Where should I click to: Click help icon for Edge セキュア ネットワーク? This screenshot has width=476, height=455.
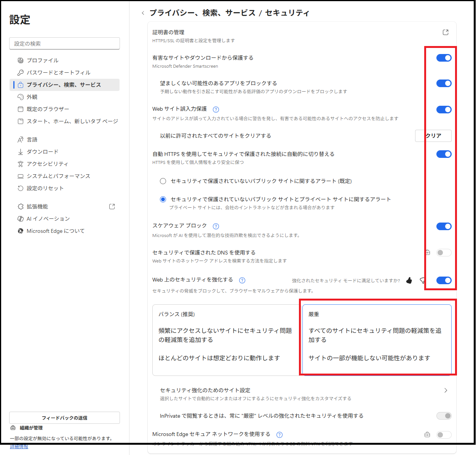pos(280,435)
